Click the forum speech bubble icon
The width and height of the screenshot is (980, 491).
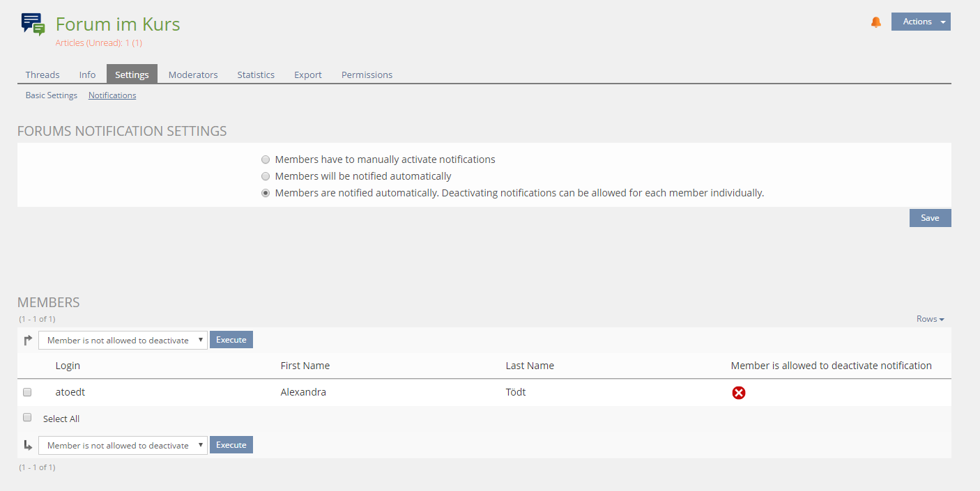coord(33,24)
